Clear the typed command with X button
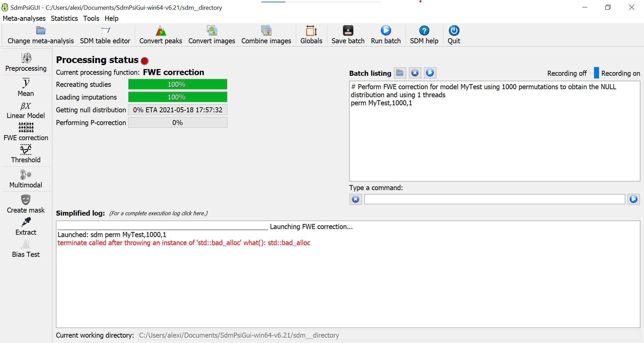644x343 pixels. 356,199
